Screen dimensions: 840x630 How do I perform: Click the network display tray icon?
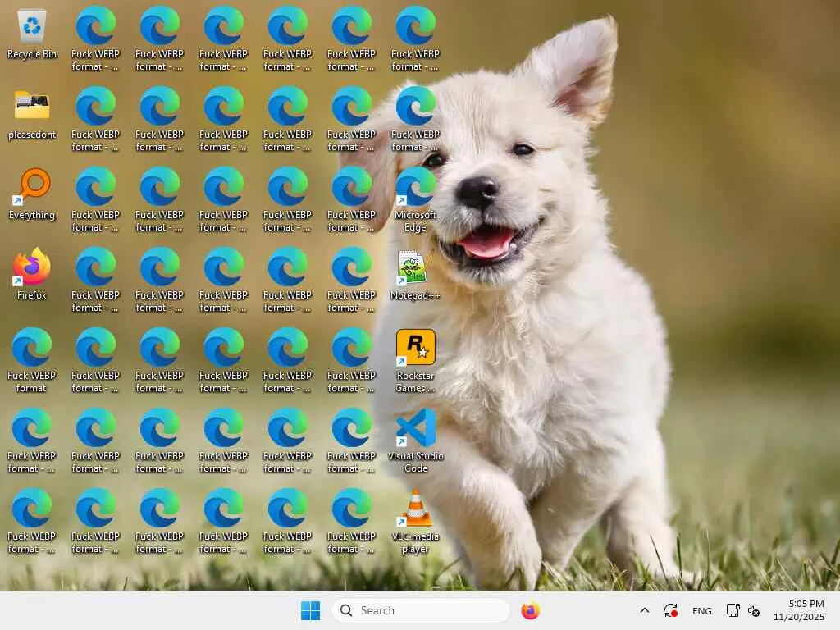click(733, 610)
